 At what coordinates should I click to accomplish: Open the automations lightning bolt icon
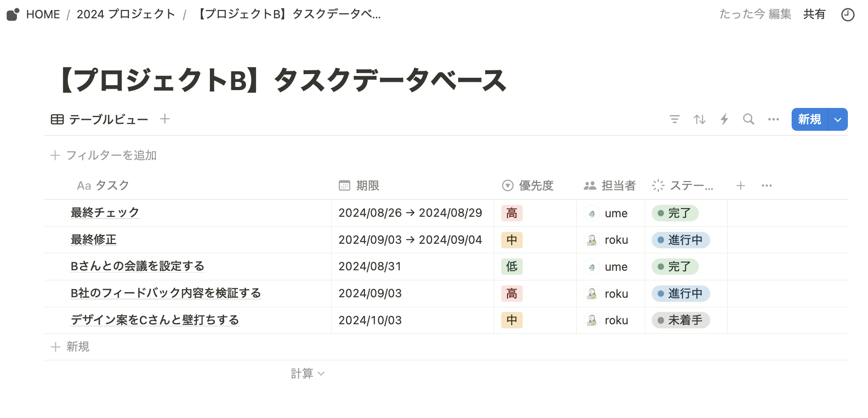(x=724, y=119)
